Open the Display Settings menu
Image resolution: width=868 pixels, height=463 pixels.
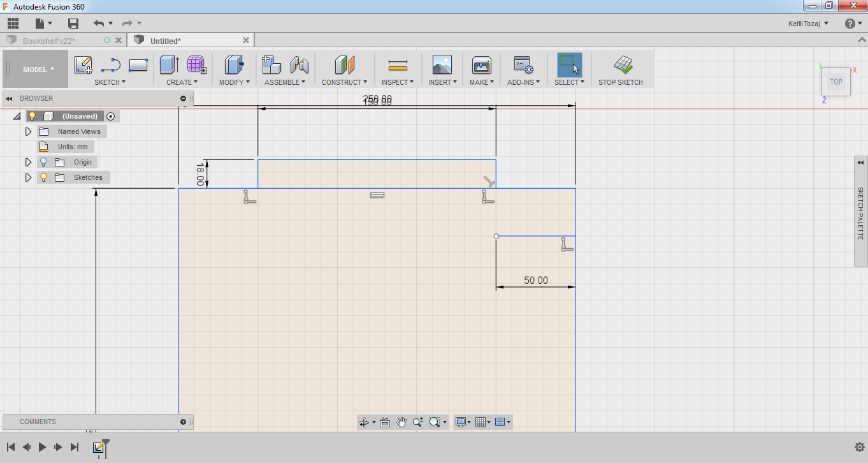(x=463, y=422)
